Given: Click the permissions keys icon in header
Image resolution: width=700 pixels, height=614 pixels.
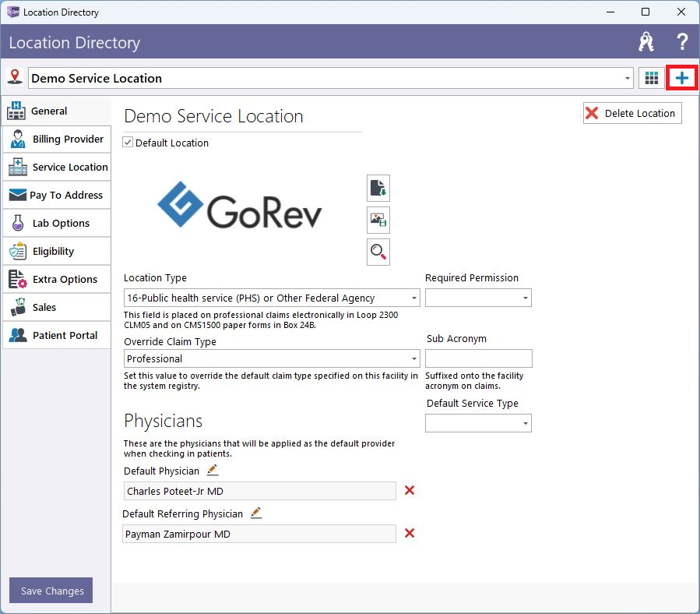Looking at the screenshot, I should [646, 42].
